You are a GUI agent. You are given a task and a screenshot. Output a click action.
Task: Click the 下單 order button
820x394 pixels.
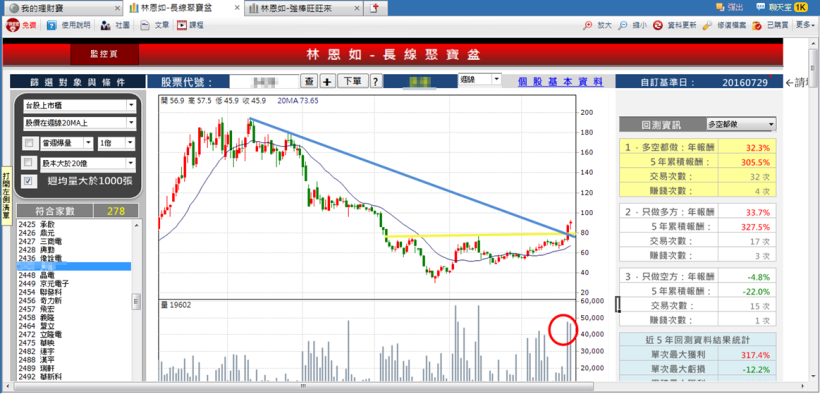352,81
